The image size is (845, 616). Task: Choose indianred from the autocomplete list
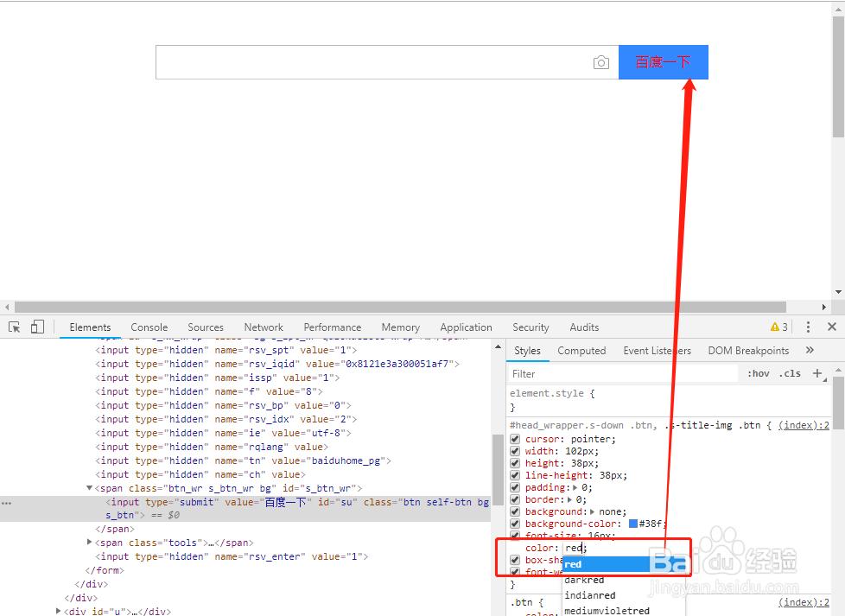click(624, 595)
